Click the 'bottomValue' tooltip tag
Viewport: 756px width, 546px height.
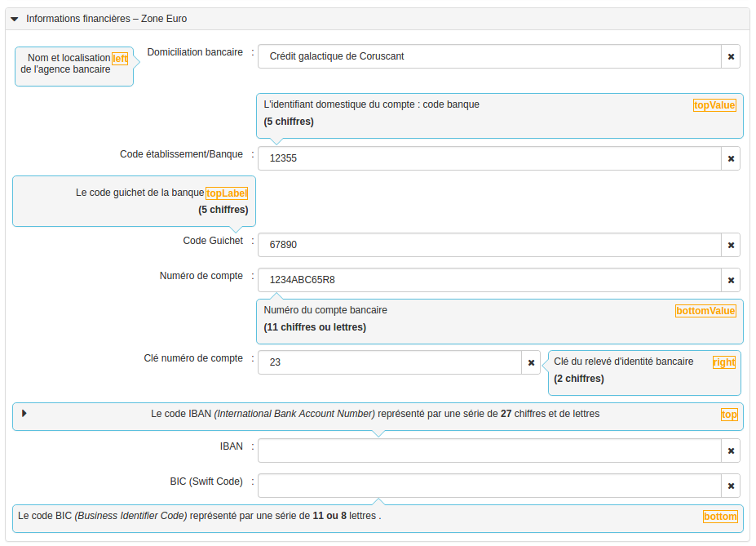click(x=705, y=311)
